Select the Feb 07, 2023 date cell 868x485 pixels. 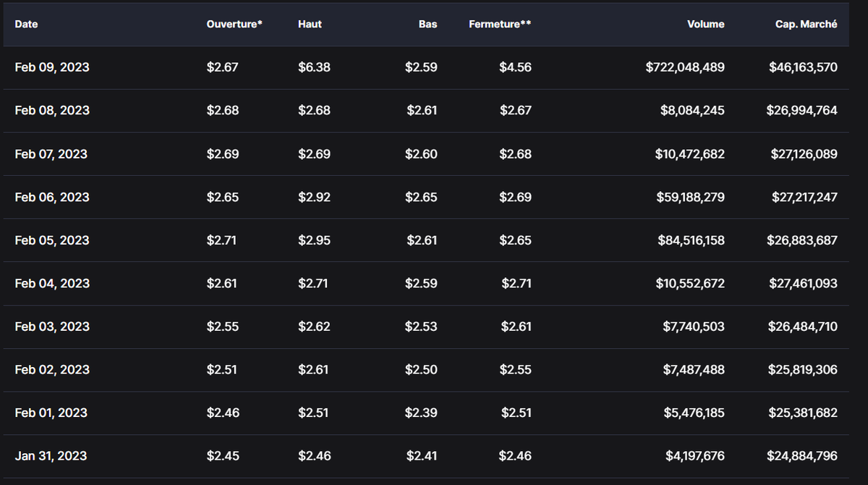tap(51, 153)
